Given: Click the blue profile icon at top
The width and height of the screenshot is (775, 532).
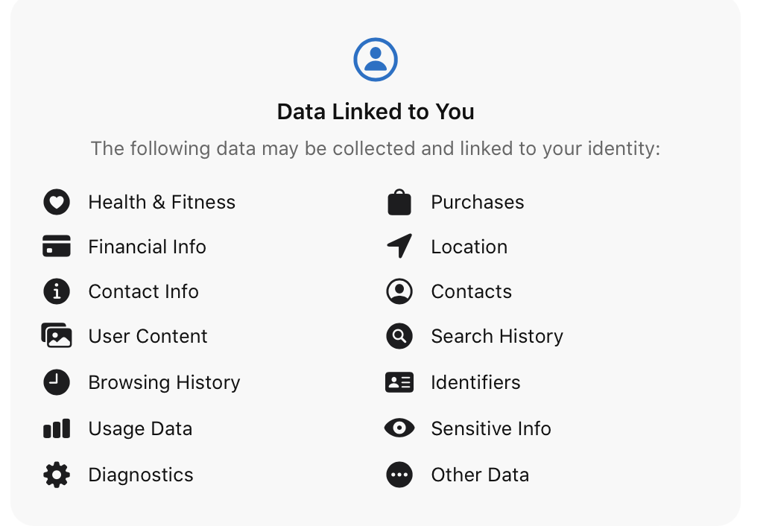Looking at the screenshot, I should pyautogui.click(x=375, y=60).
